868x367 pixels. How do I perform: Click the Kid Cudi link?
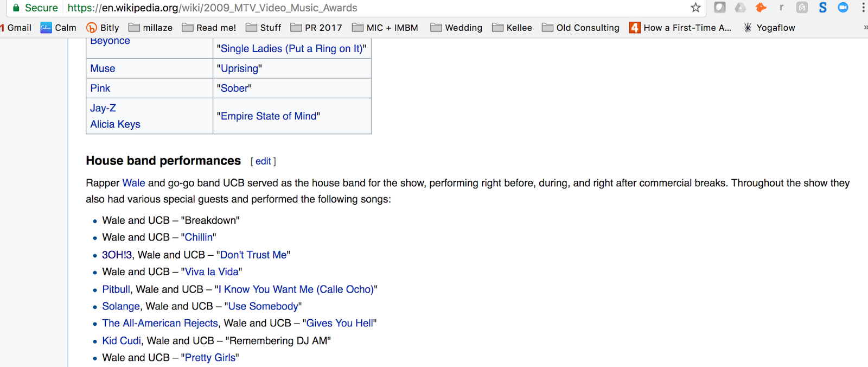[x=122, y=340]
